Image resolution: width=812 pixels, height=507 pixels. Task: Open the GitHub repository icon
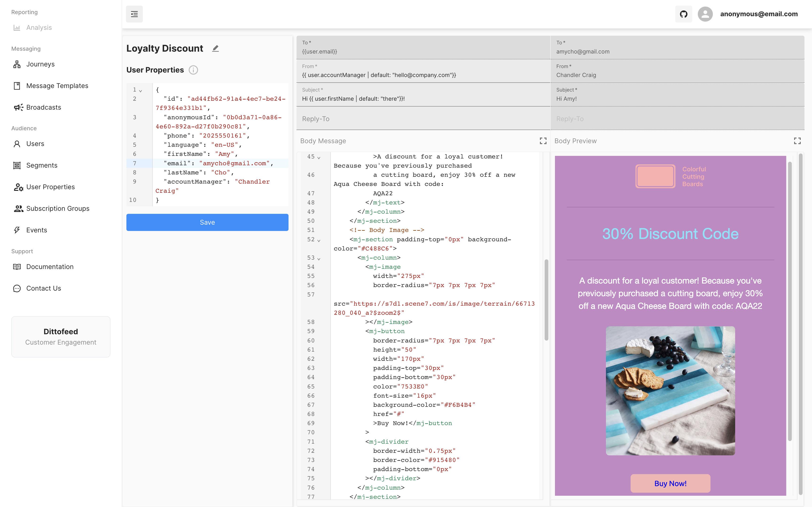point(683,14)
